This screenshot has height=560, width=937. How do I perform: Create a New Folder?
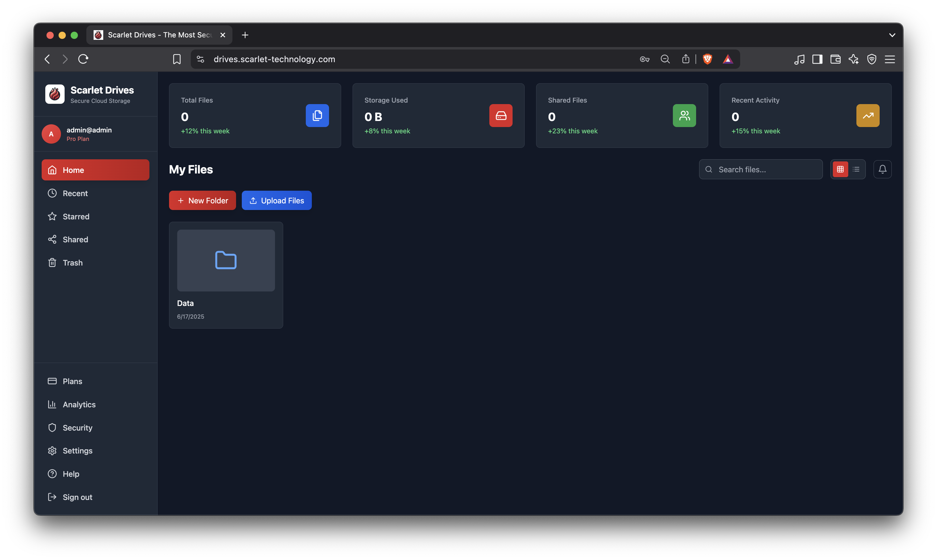tap(202, 200)
